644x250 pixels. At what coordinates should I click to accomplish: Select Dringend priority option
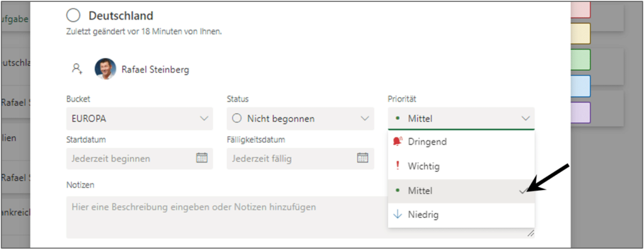[x=461, y=142]
